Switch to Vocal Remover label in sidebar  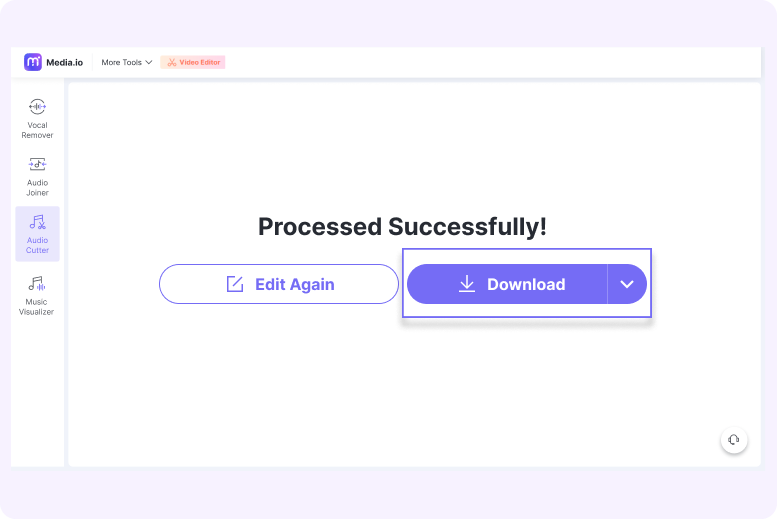tap(37, 130)
